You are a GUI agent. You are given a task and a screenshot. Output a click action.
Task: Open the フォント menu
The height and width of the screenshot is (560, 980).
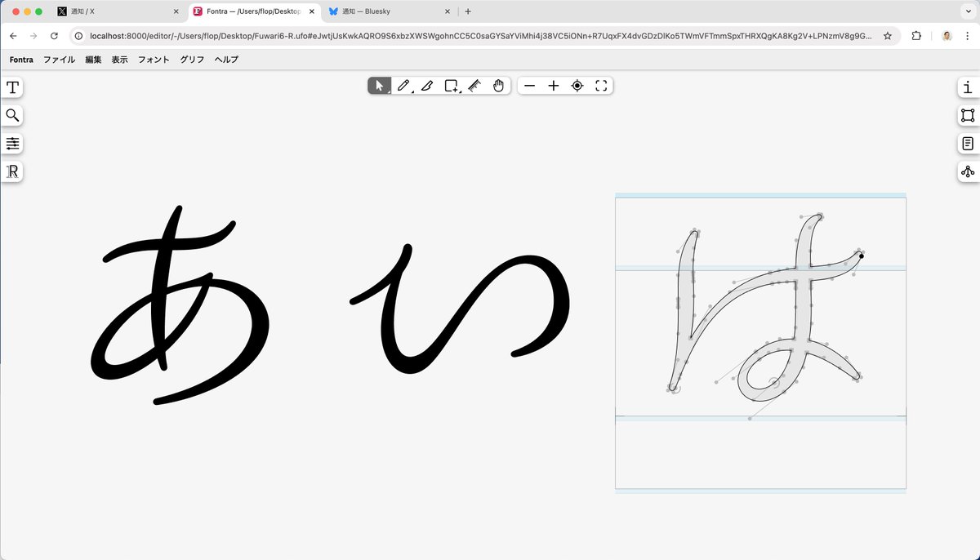(154, 60)
